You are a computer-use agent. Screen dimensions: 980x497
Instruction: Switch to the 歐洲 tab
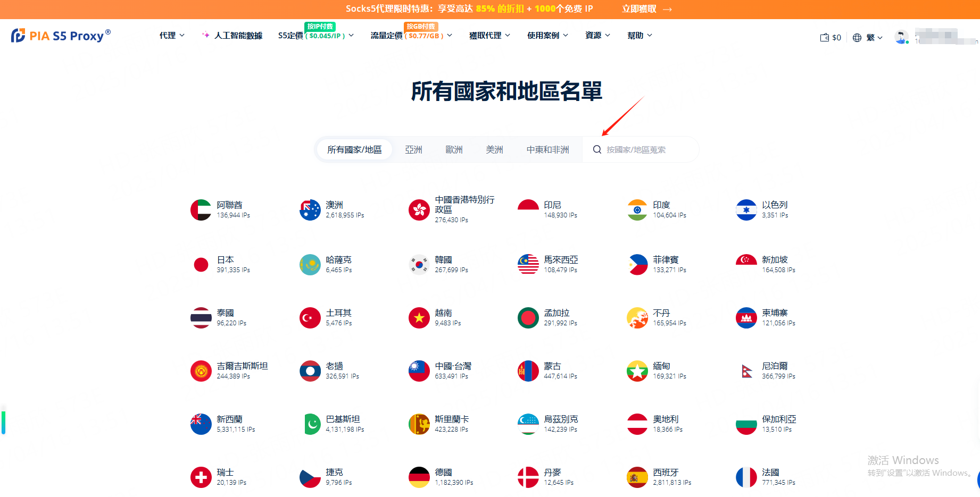[x=454, y=150]
